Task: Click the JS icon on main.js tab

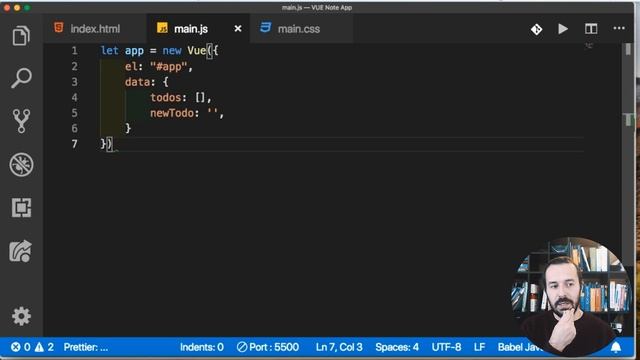Action: pyautogui.click(x=162, y=28)
